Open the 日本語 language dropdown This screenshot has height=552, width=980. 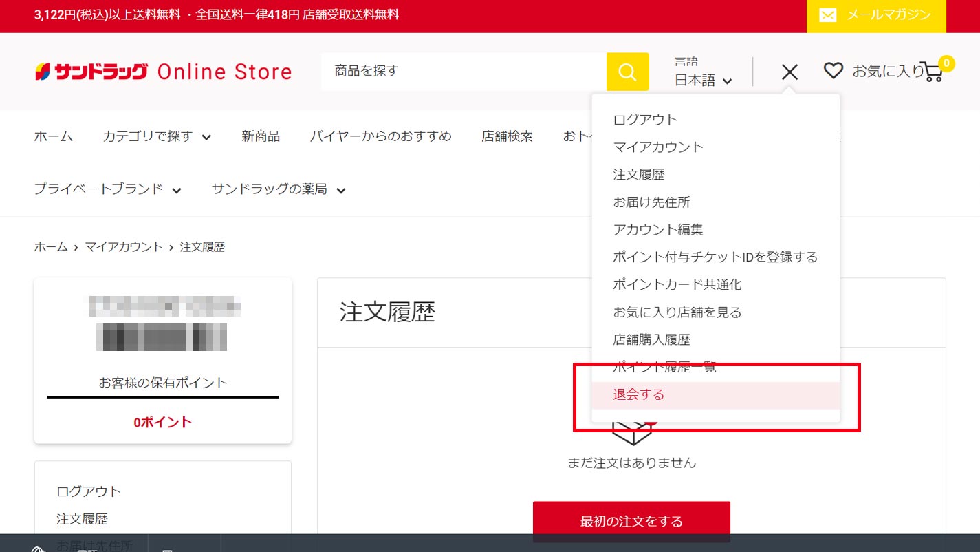pos(703,81)
